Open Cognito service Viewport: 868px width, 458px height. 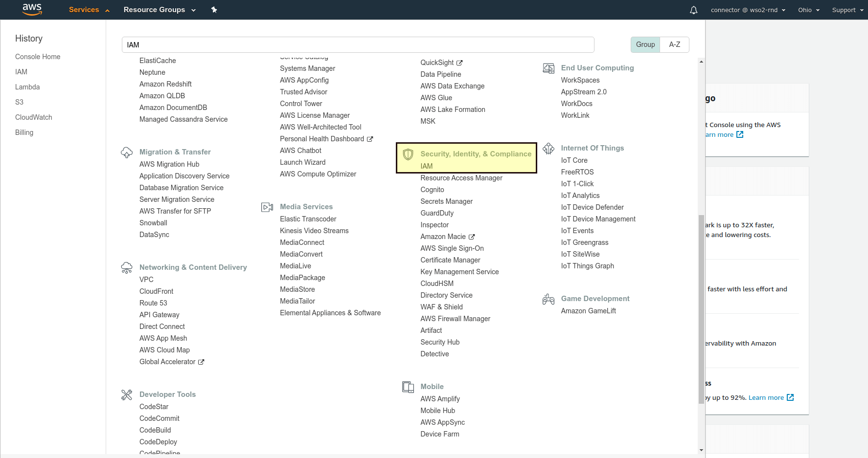pyautogui.click(x=433, y=190)
